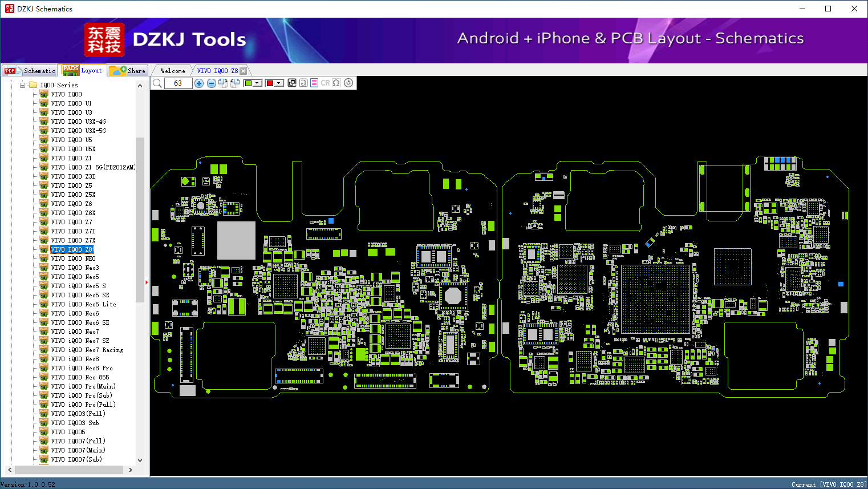Click the layout icon beside VIVO IQOO Z3I
This screenshot has width=868, height=489.
pyautogui.click(x=44, y=176)
